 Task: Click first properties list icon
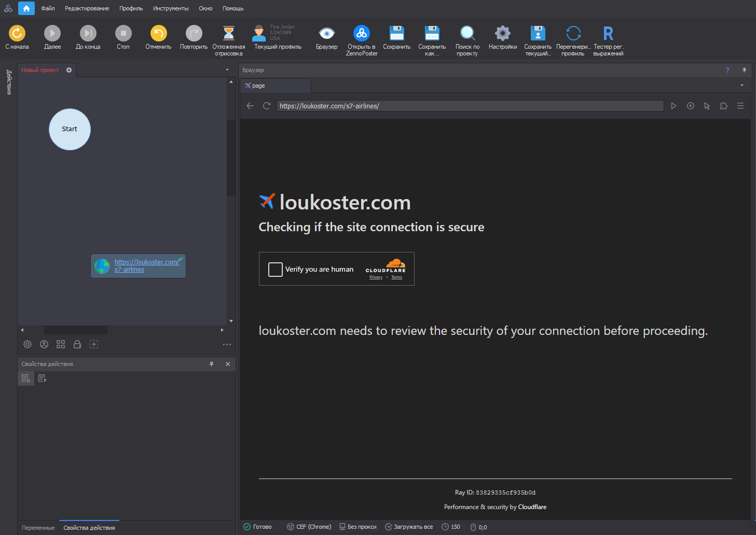[x=26, y=378]
